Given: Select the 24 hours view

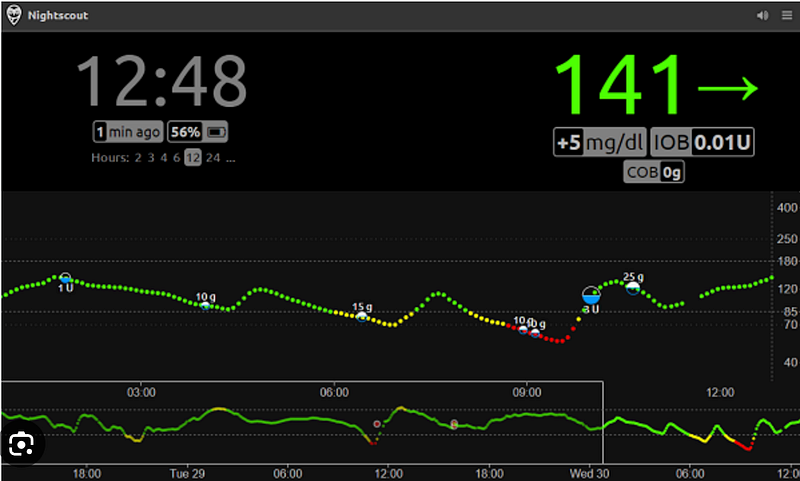Looking at the screenshot, I should click(x=213, y=158).
